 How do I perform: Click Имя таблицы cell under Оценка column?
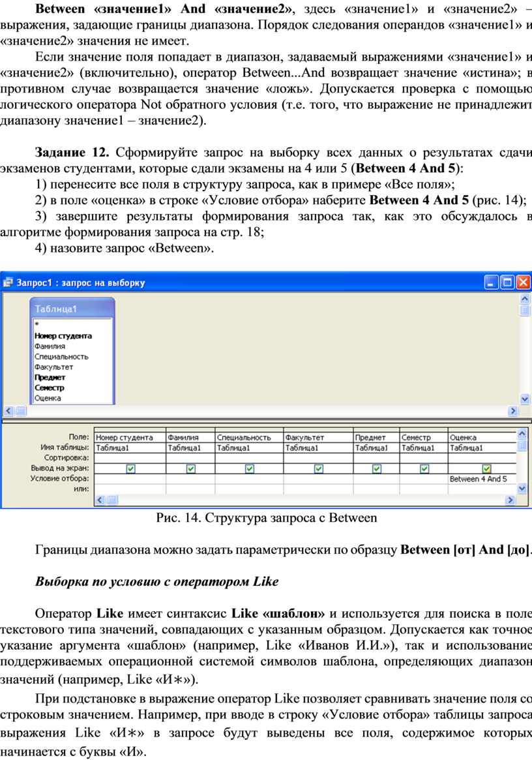pos(482,448)
